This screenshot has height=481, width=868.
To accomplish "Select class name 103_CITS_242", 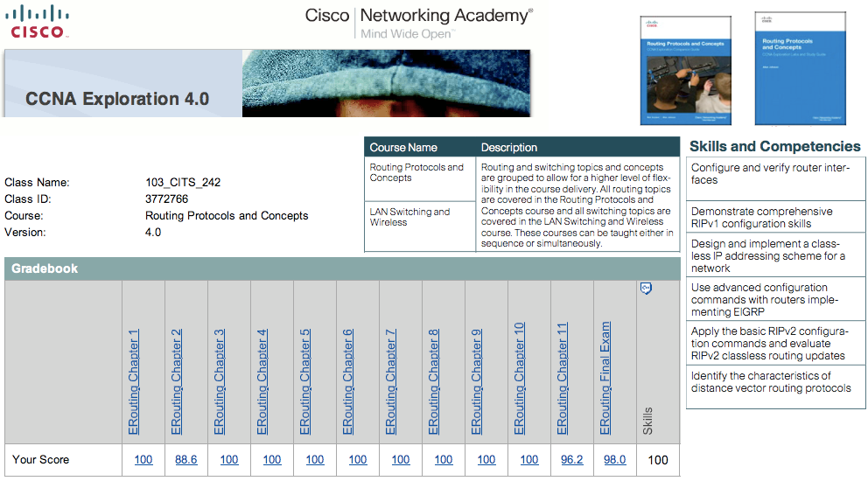I will pyautogui.click(x=183, y=182).
